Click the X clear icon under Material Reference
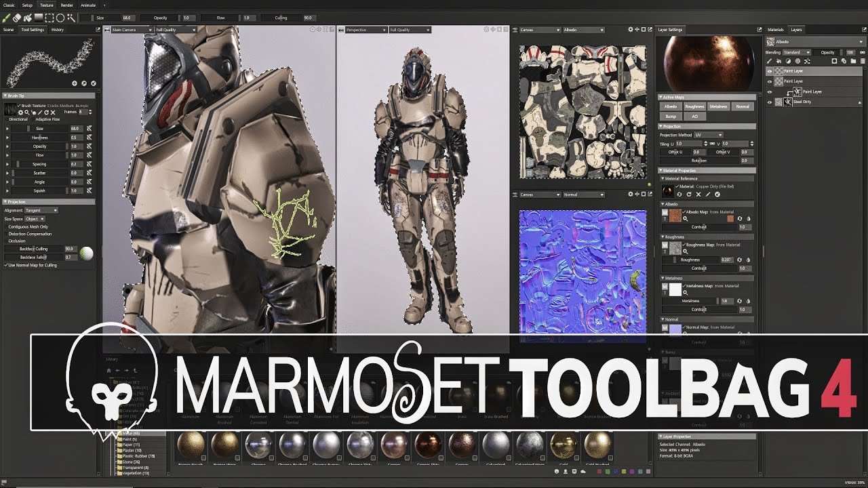The height and width of the screenshot is (488, 868). click(698, 195)
